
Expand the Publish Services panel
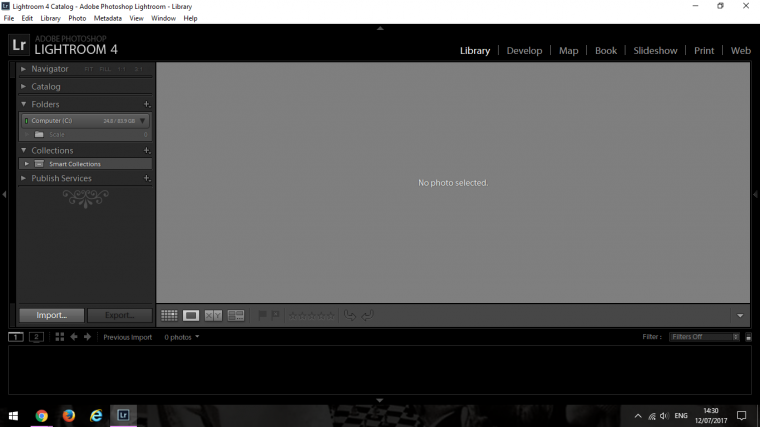[23, 178]
